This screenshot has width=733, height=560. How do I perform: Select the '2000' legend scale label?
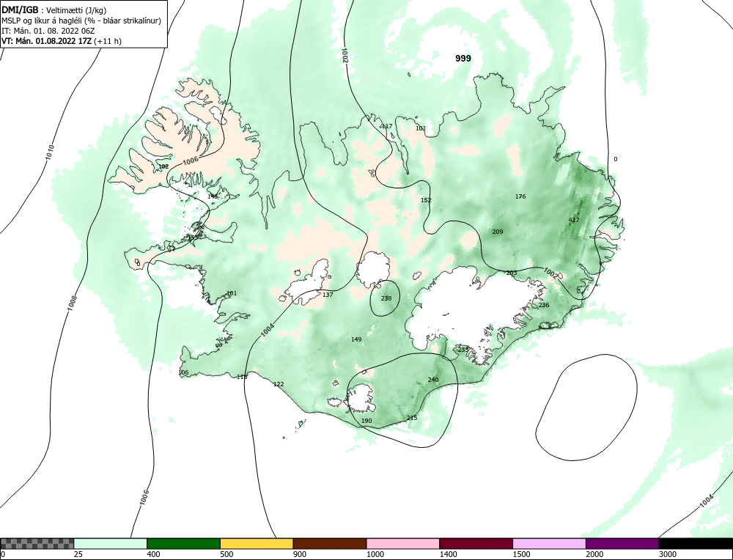click(x=594, y=554)
